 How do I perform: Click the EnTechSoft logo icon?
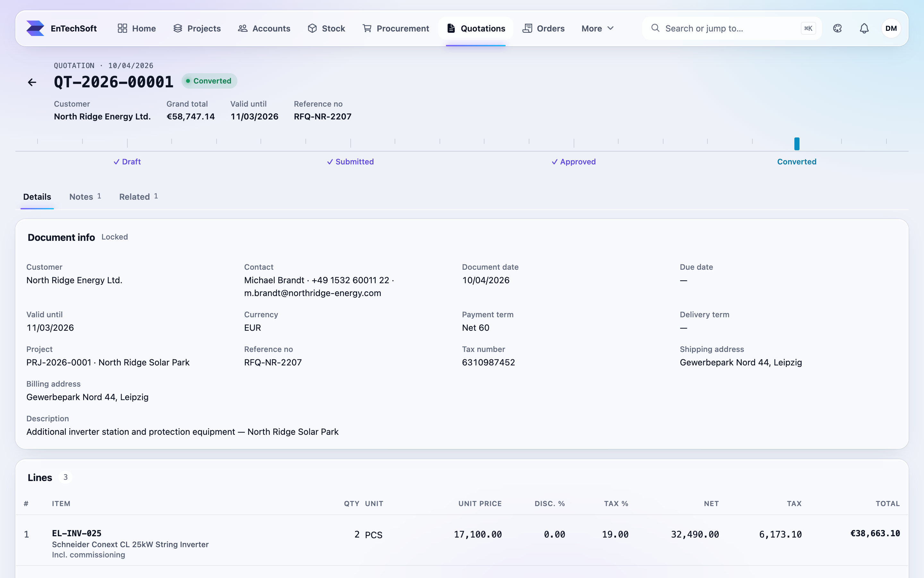[35, 28]
